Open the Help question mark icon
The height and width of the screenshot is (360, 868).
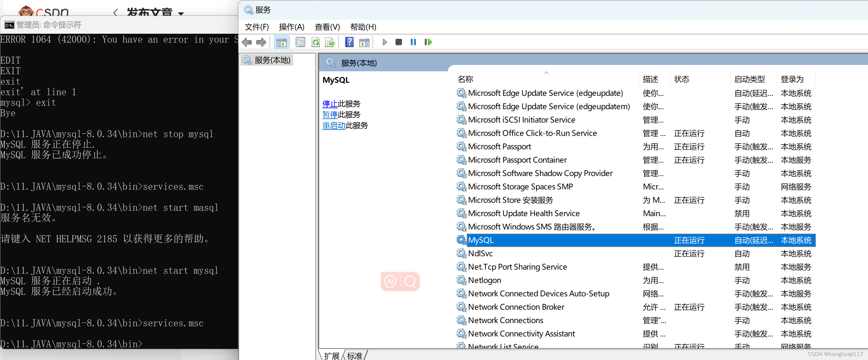click(x=349, y=42)
